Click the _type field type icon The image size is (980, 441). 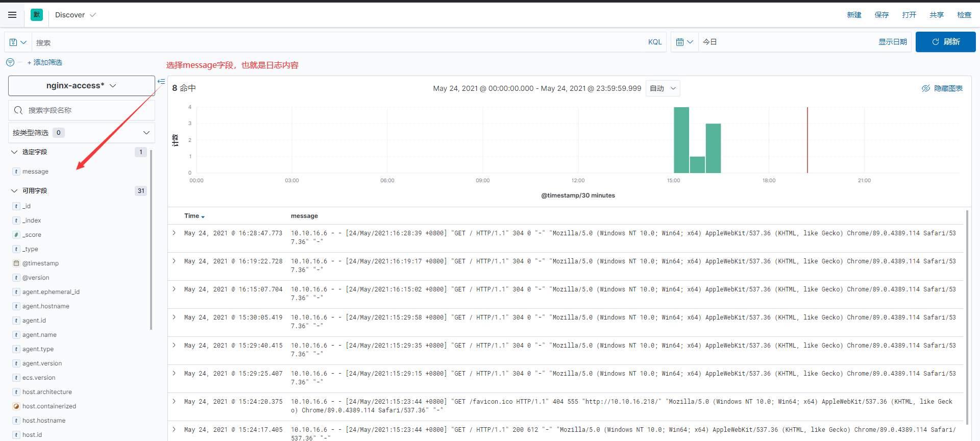[x=16, y=249]
